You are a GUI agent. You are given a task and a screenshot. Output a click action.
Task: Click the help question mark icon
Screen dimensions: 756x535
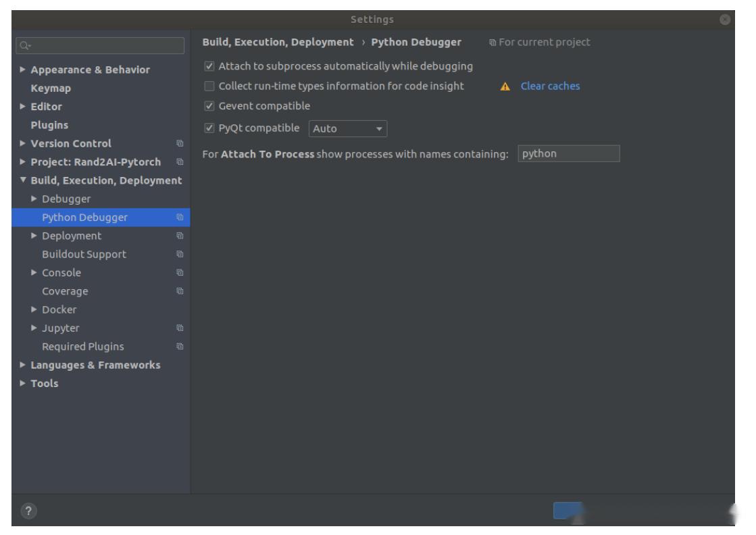27,512
